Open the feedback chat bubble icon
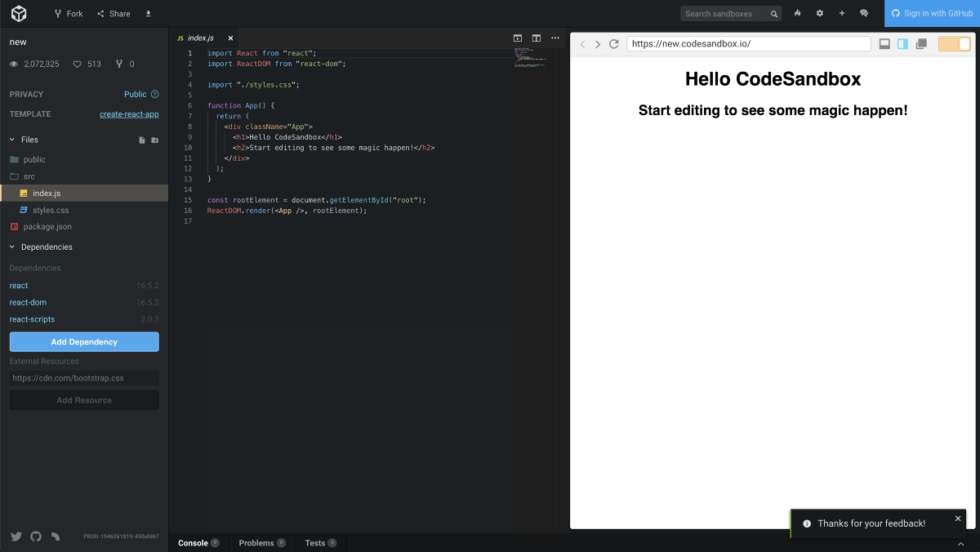The width and height of the screenshot is (980, 552). tap(864, 14)
